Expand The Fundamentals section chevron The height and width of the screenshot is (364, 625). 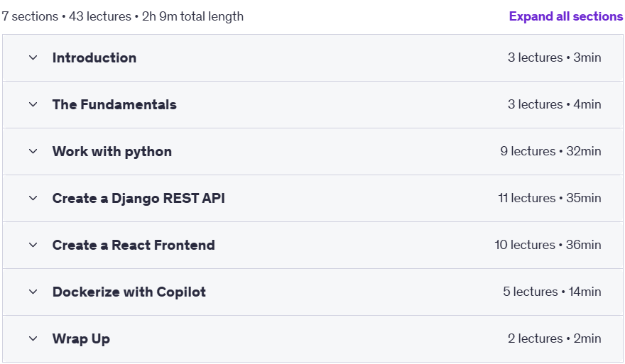33,105
